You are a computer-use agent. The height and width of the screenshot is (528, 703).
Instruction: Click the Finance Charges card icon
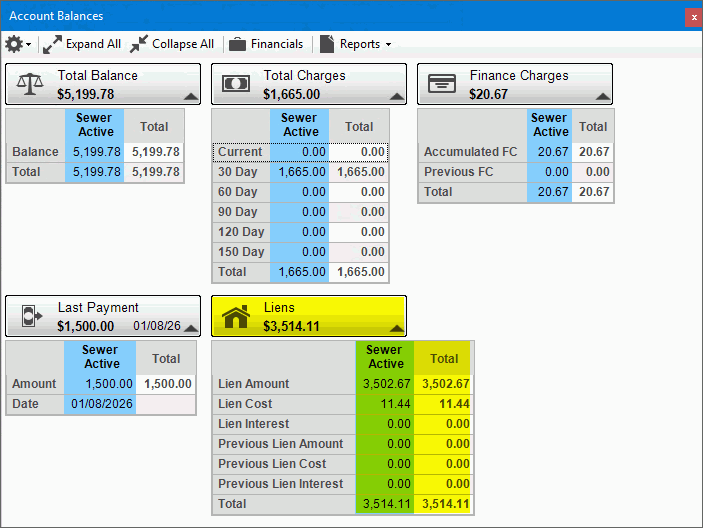coord(442,85)
